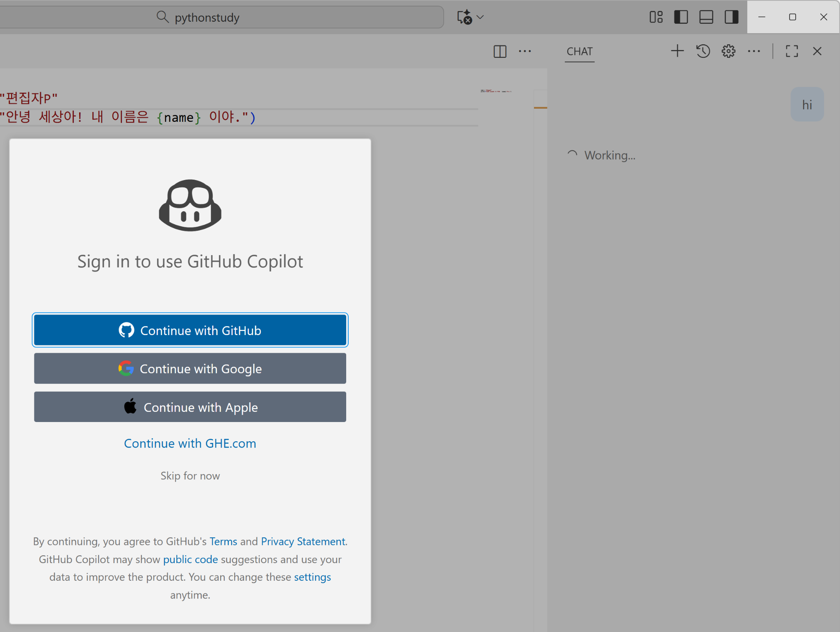This screenshot has width=840, height=632.
Task: Click the Sign in to use GitHub Copilot heading
Action: pyautogui.click(x=190, y=262)
